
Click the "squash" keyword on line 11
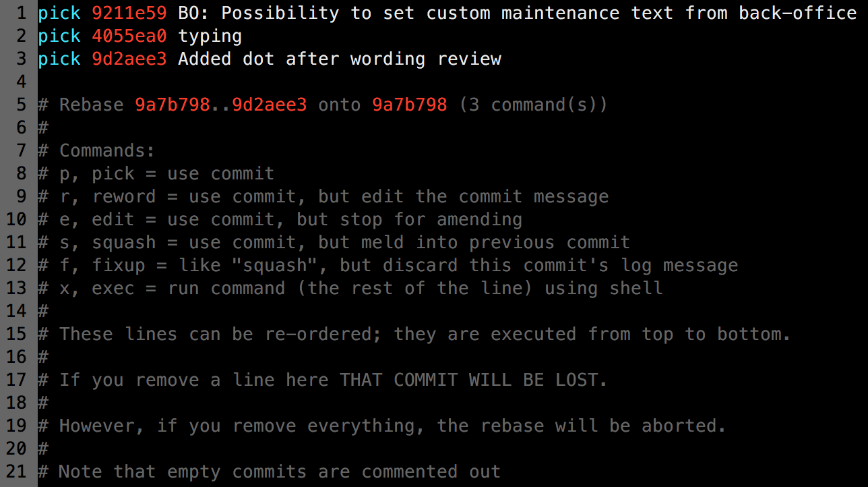click(x=124, y=243)
